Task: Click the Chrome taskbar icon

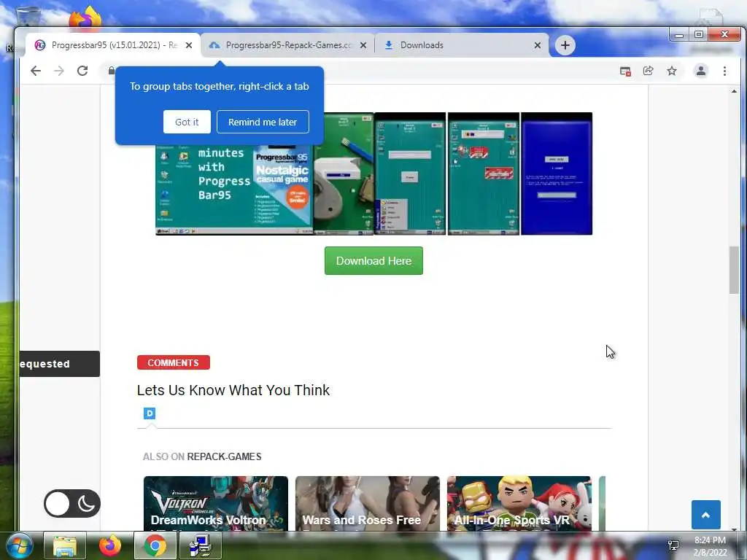Action: click(x=155, y=546)
